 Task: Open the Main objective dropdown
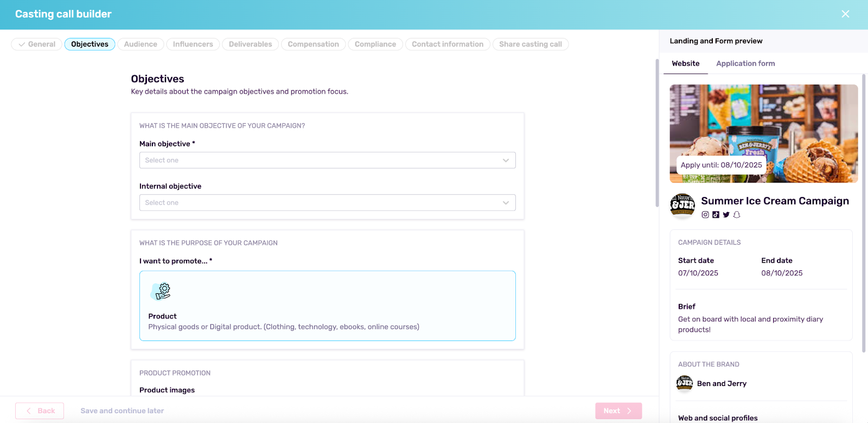(x=328, y=160)
